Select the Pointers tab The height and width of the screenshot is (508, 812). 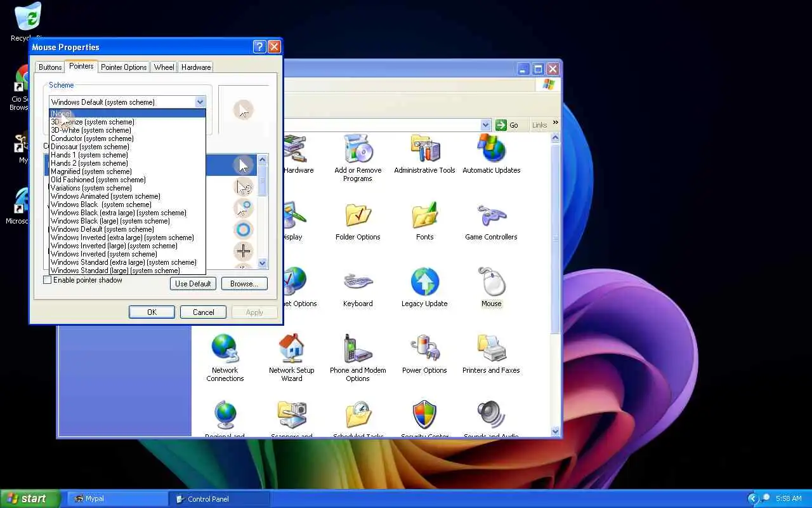tap(81, 66)
